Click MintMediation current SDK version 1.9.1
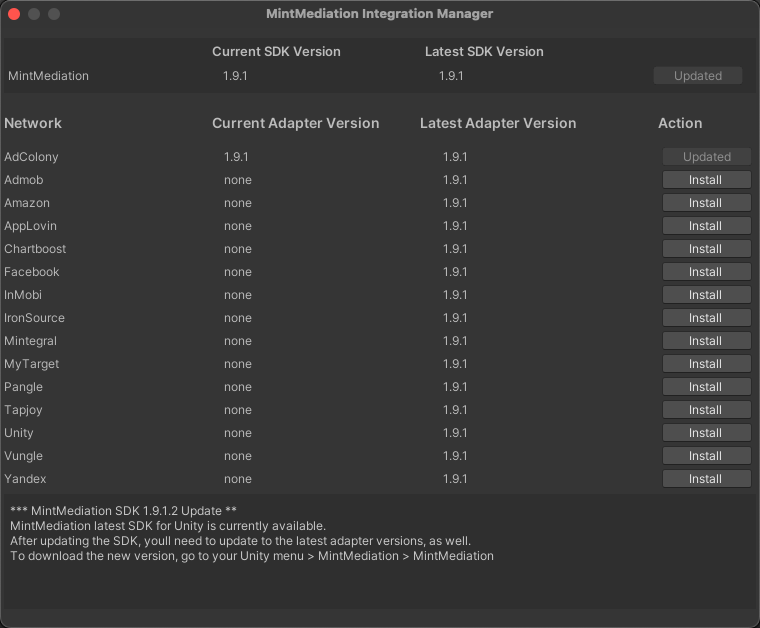Screen dimensions: 760x628 click(235, 76)
